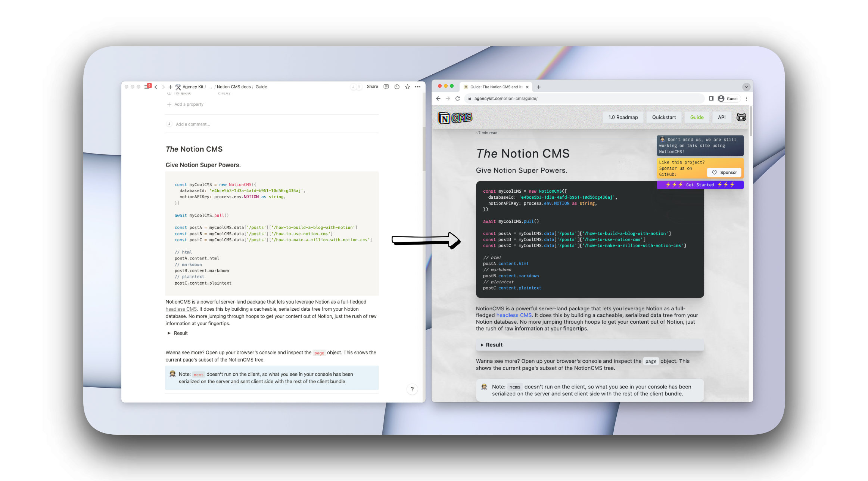Screen dimensions: 868x481
Task: Click the GitHub cat icon in navbar
Action: [x=741, y=117]
